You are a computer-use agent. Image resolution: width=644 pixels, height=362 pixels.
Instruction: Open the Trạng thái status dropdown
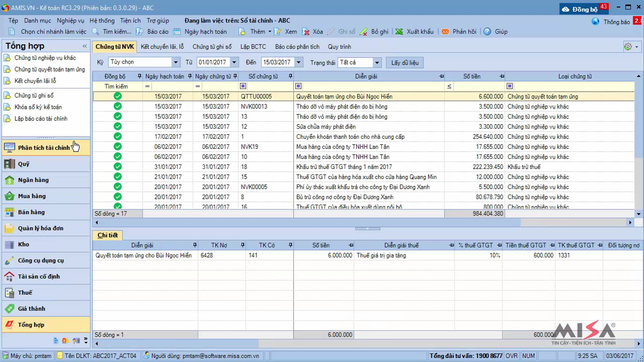[377, 62]
